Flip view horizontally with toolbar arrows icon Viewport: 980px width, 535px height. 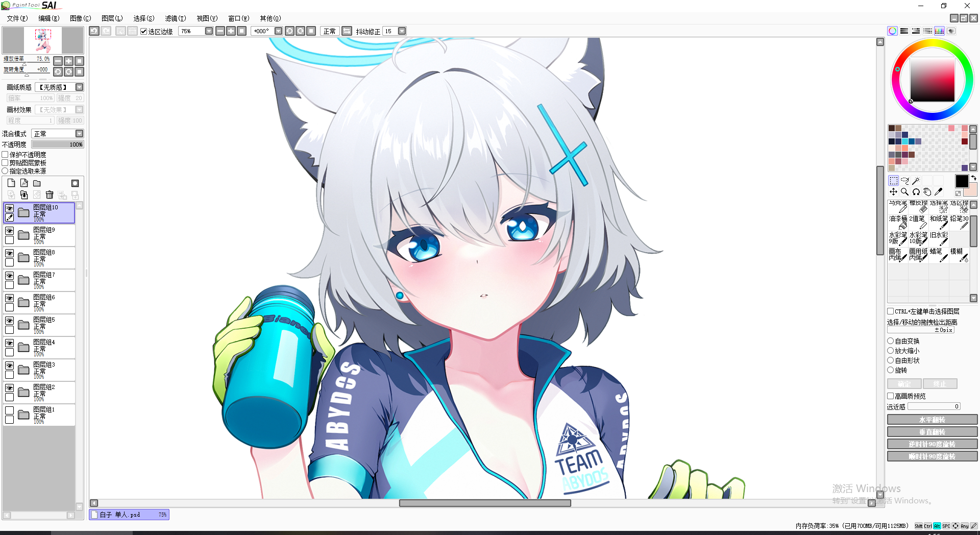coord(347,31)
